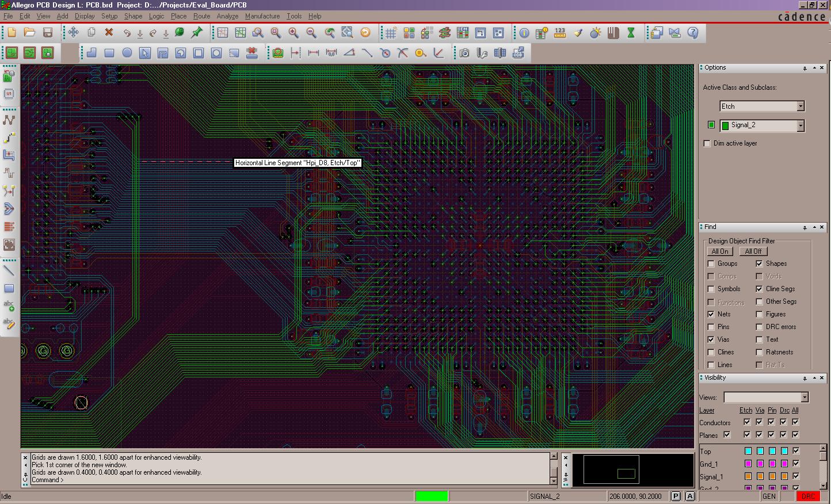Select the Add Connect routing tool in sidebar
831x504 pixels.
(9, 120)
